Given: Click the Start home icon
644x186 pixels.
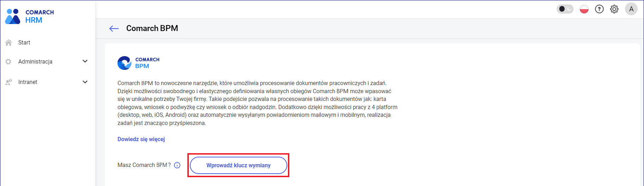Looking at the screenshot, I should [x=8, y=43].
